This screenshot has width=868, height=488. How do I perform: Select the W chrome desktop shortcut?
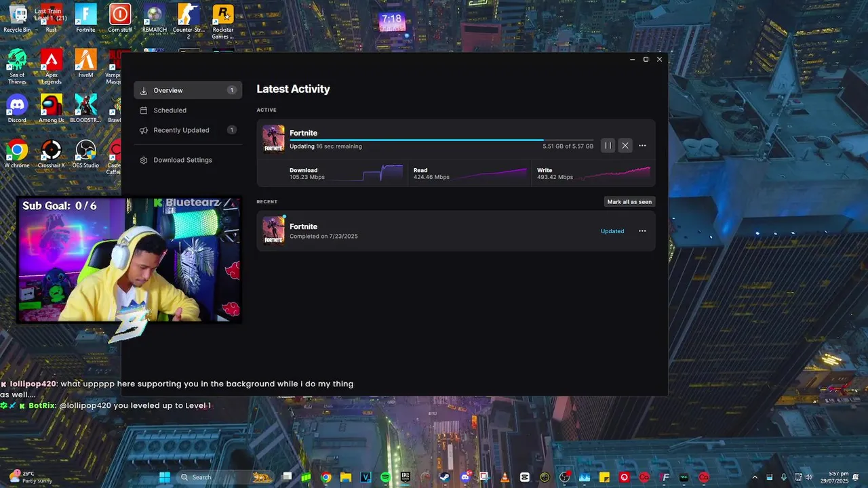tap(17, 153)
